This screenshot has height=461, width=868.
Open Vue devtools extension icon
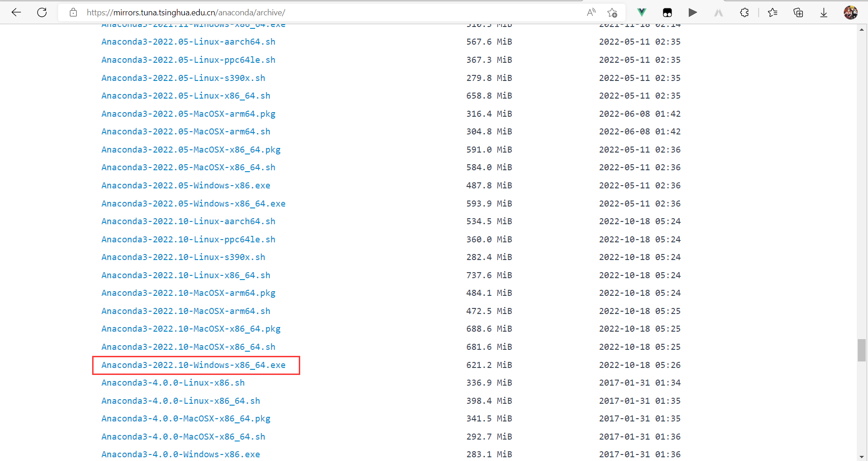pyautogui.click(x=642, y=13)
